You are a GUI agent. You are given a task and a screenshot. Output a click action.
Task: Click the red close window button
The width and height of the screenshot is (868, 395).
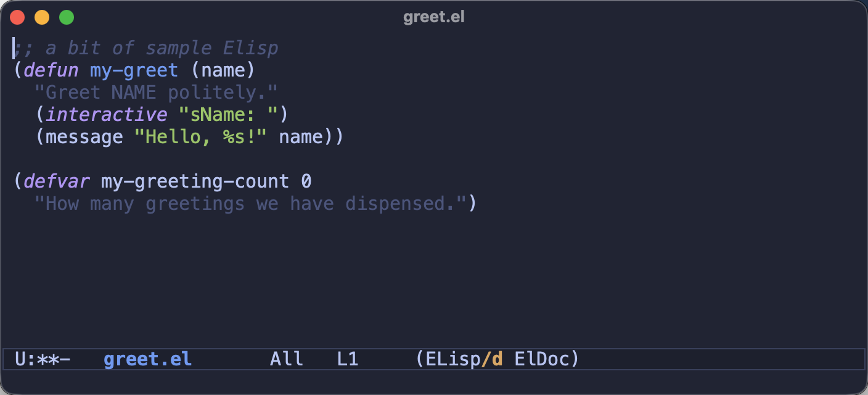tap(17, 17)
